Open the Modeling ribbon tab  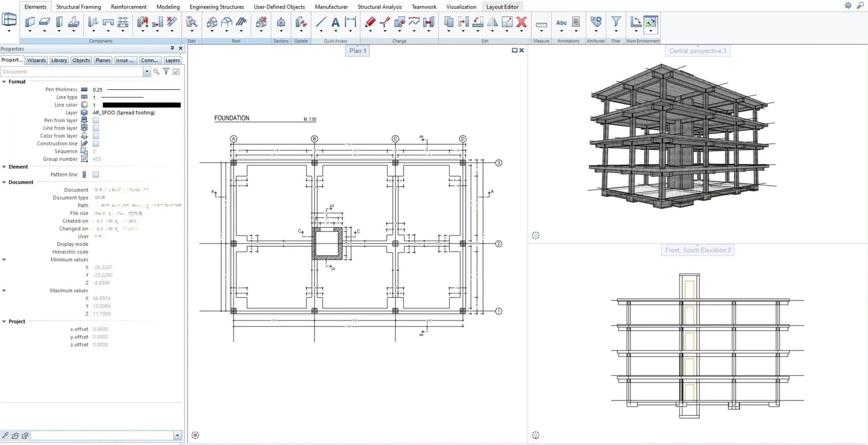click(168, 7)
